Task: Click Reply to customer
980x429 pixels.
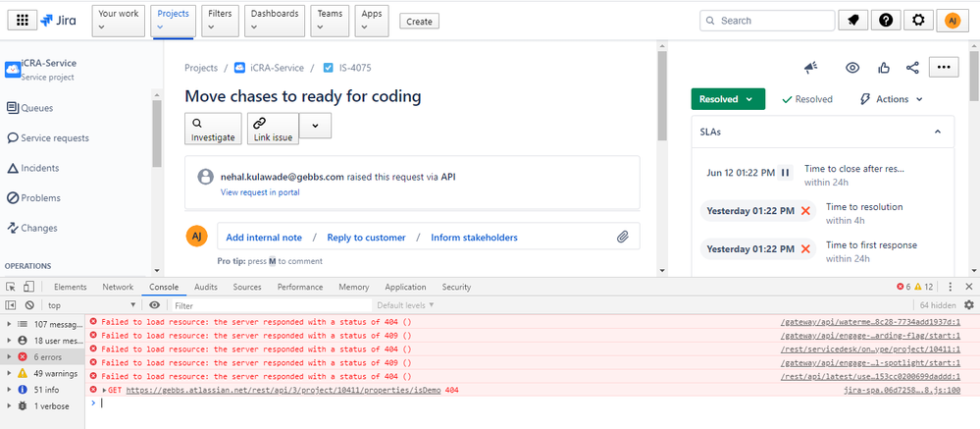Action: 366,238
